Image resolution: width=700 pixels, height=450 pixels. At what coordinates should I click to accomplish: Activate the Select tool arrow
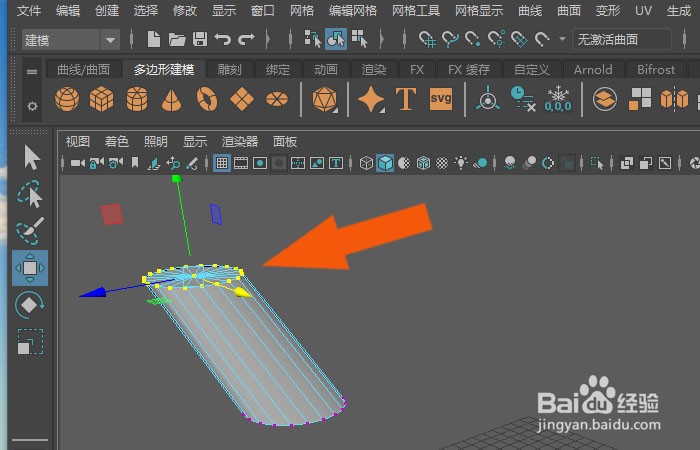tap(31, 157)
